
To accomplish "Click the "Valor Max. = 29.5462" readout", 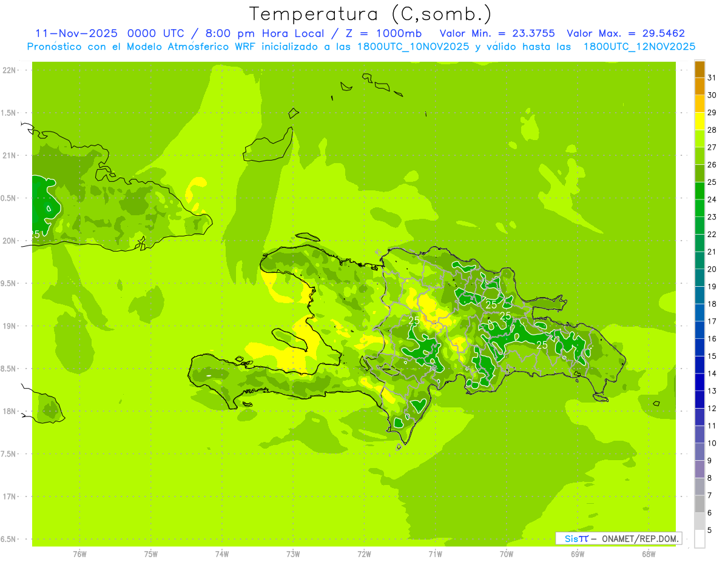I will tap(625, 33).
